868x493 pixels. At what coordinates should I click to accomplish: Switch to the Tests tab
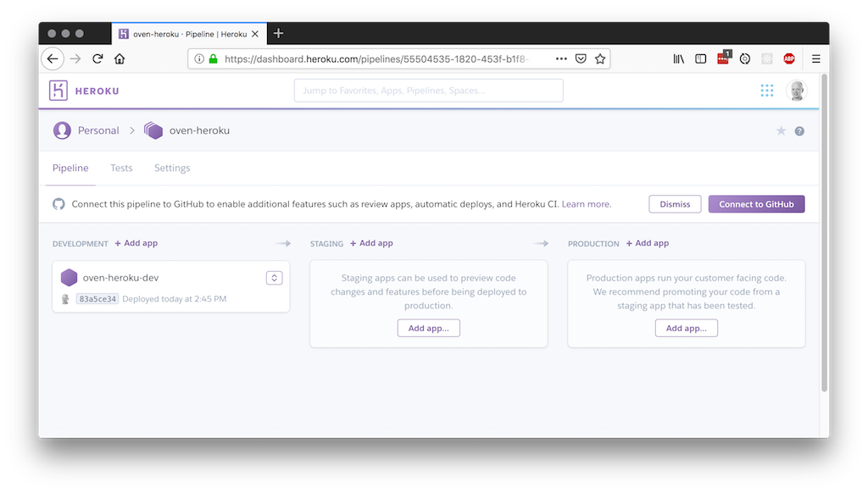tap(121, 168)
